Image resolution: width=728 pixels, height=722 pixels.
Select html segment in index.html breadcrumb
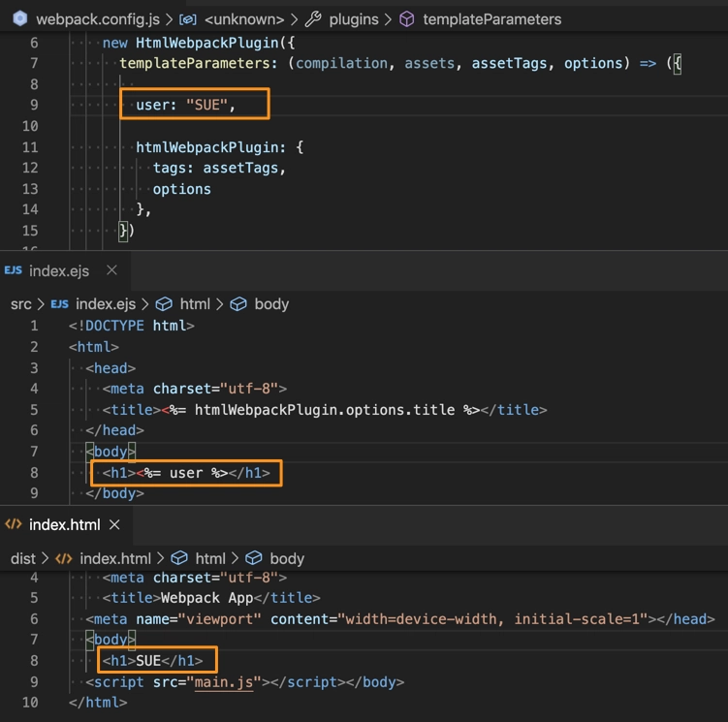[210, 558]
